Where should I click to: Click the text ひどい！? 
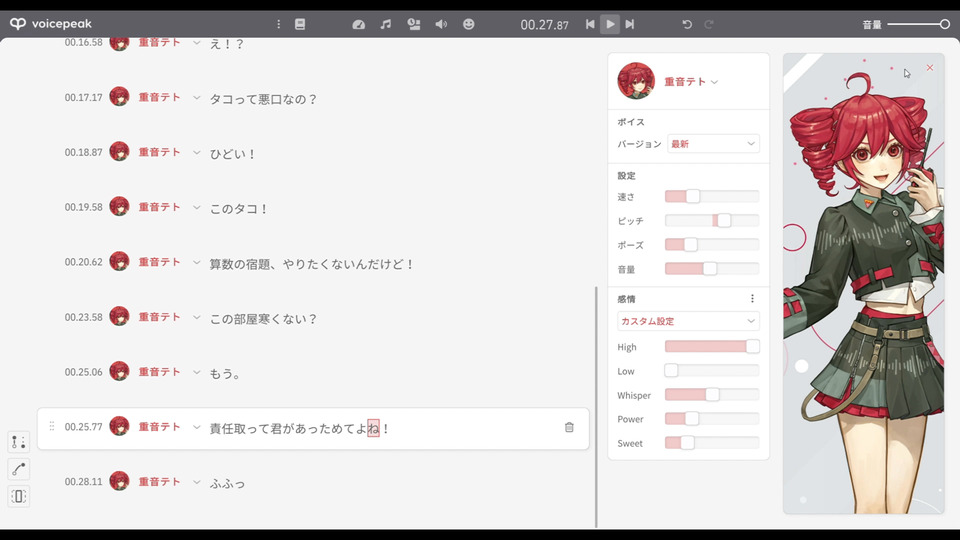[x=233, y=154]
